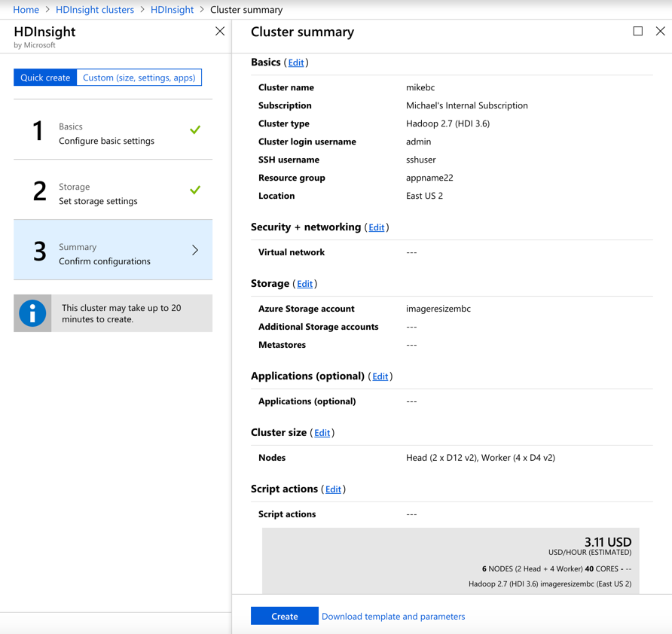Image resolution: width=672 pixels, height=634 pixels.
Task: Select the Quick create option
Action: 45,78
